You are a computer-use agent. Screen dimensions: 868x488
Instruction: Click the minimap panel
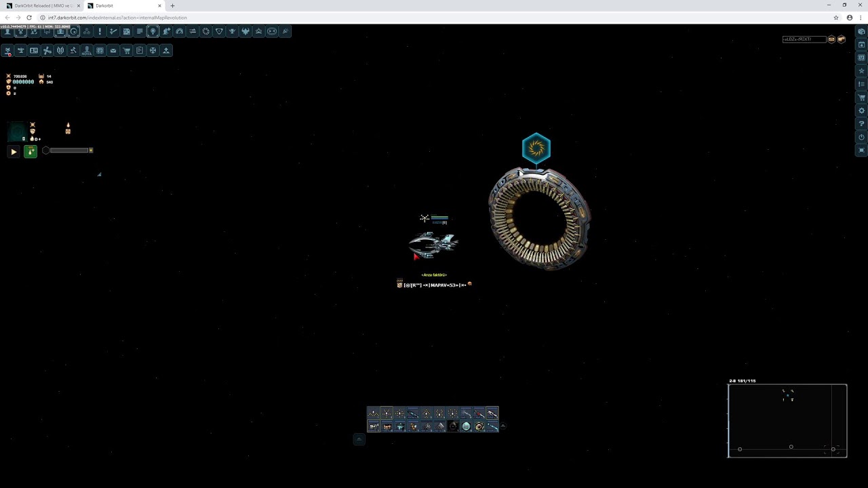pos(787,421)
